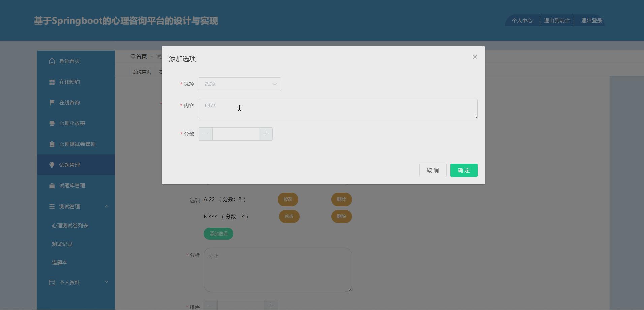Select the 系统首页 home icon

(52, 61)
